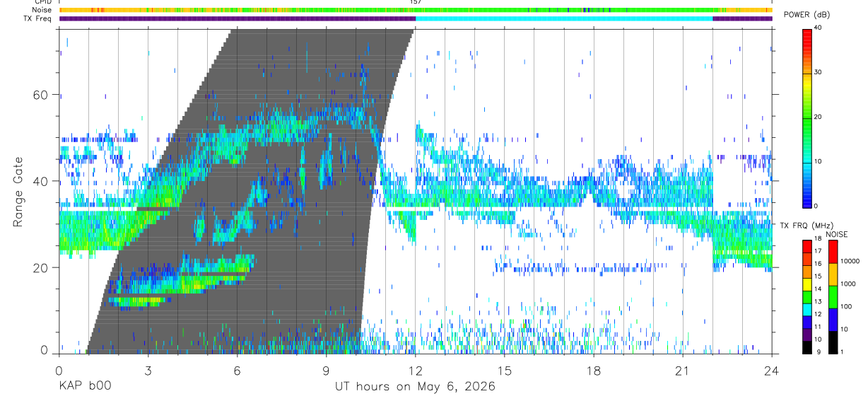Click the UT hours axis tick label 3
This screenshot has width=868, height=401.
(148, 371)
